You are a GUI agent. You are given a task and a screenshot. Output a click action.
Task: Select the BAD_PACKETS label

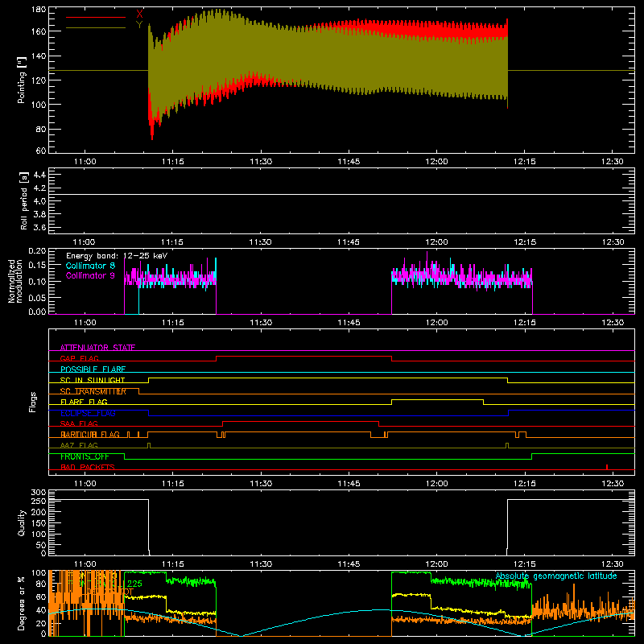88,467
